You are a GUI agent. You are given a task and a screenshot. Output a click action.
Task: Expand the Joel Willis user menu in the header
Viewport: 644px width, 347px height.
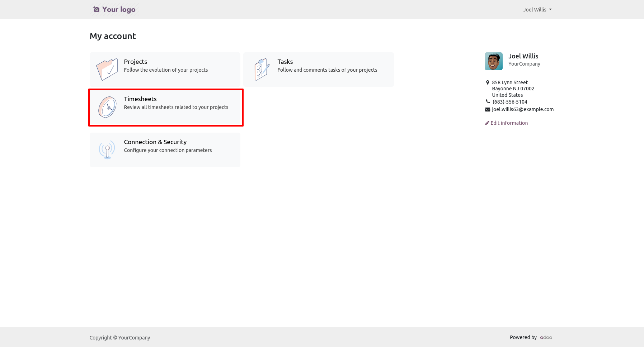tap(537, 10)
